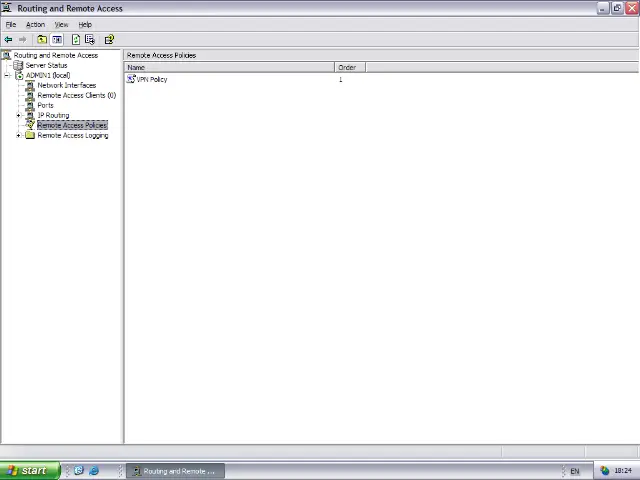The width and height of the screenshot is (640, 480).
Task: Select Remote Access Logging in the tree
Action: (73, 135)
